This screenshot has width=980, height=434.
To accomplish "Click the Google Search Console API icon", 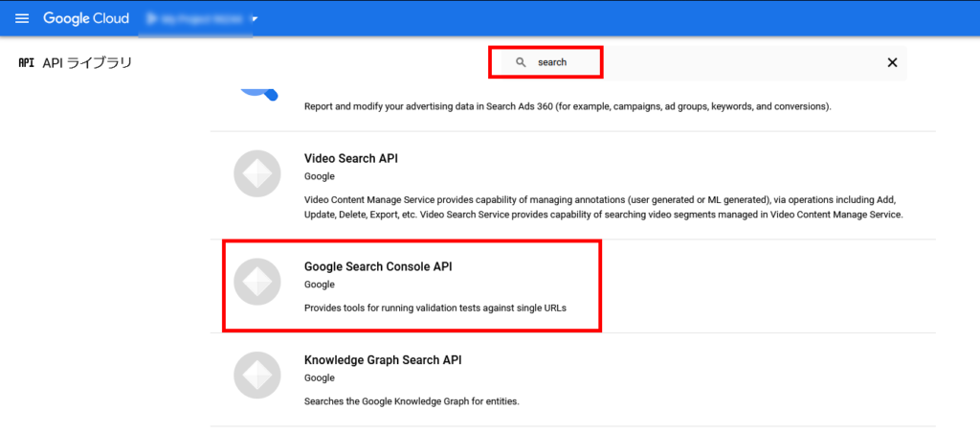I will click(x=256, y=282).
